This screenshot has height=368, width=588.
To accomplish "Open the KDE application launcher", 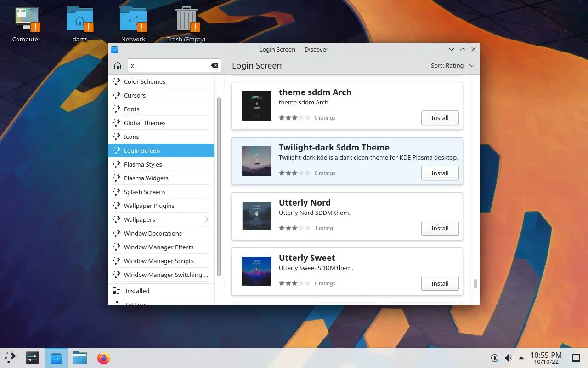I will click(x=10, y=358).
